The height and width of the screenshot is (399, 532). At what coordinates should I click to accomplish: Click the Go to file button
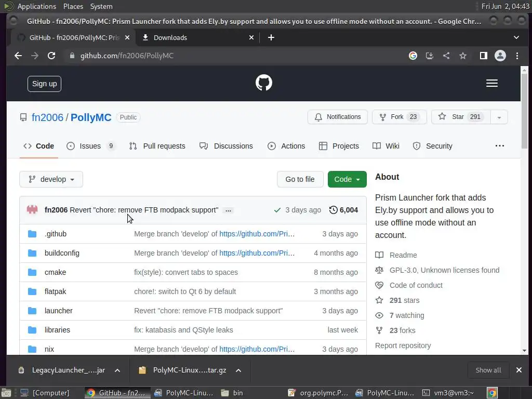coord(300,179)
